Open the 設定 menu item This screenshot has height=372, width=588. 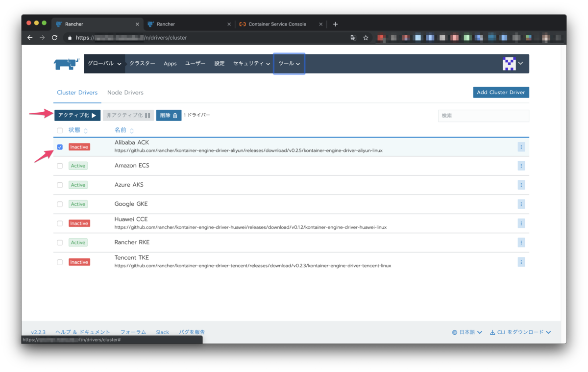pos(220,64)
